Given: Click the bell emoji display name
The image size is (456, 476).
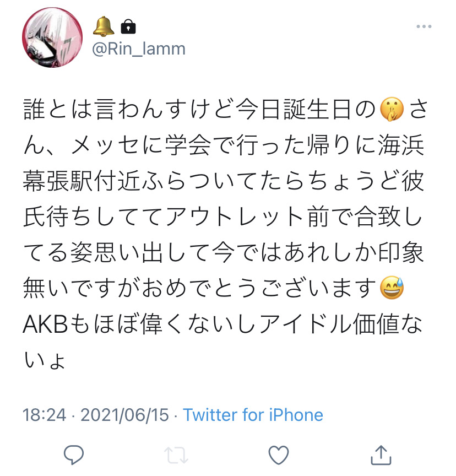Looking at the screenshot, I should (x=104, y=26).
